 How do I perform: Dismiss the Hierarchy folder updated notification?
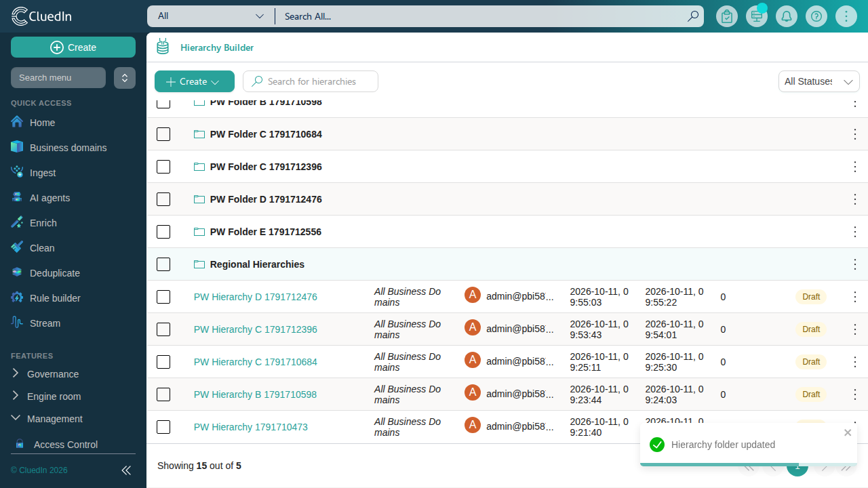(x=848, y=432)
